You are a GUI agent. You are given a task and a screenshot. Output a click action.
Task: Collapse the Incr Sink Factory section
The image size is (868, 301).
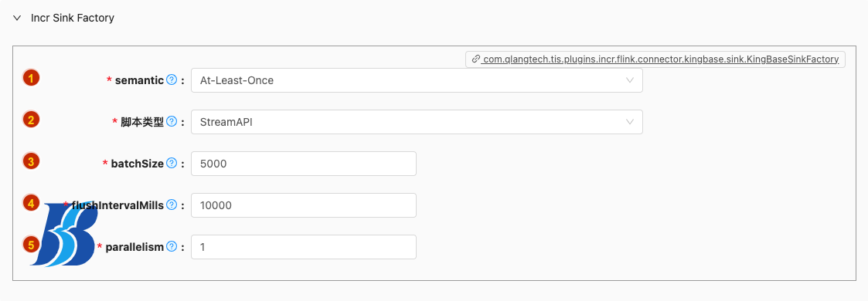[16, 19]
